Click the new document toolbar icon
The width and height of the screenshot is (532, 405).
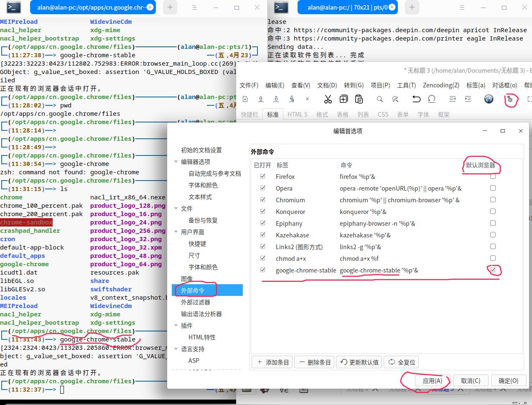[245, 99]
